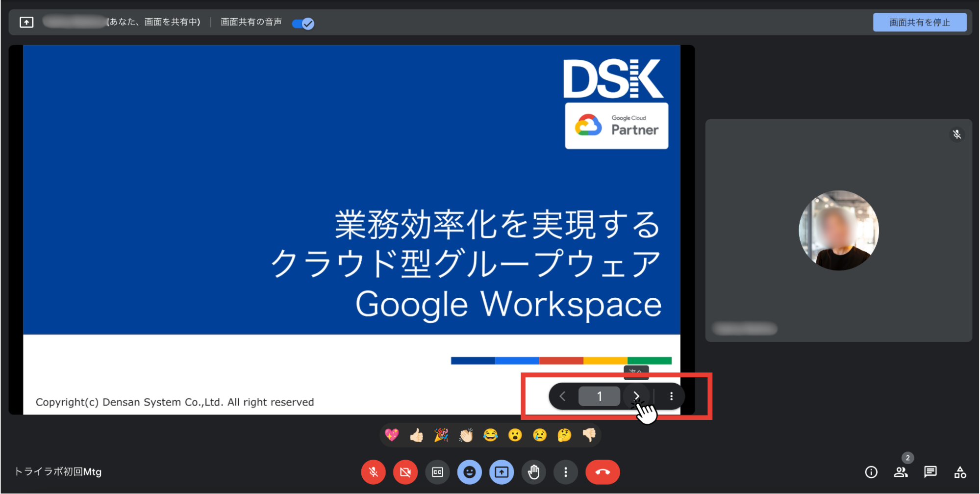Send the crying face reaction
The image size is (980, 494).
point(540,435)
